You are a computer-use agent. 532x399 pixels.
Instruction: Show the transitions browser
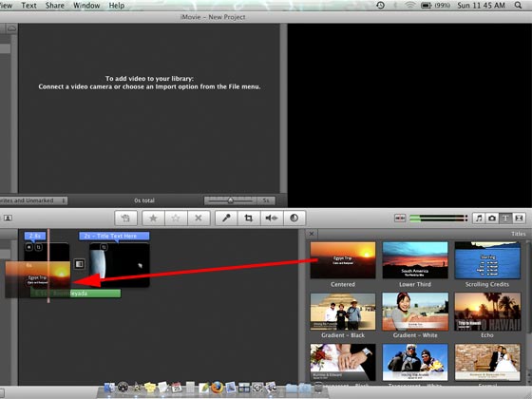[x=519, y=218]
